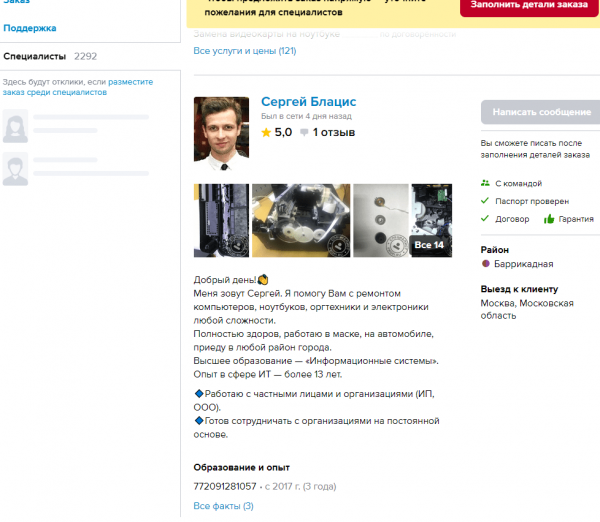Click the С командой team icon

coord(485,183)
